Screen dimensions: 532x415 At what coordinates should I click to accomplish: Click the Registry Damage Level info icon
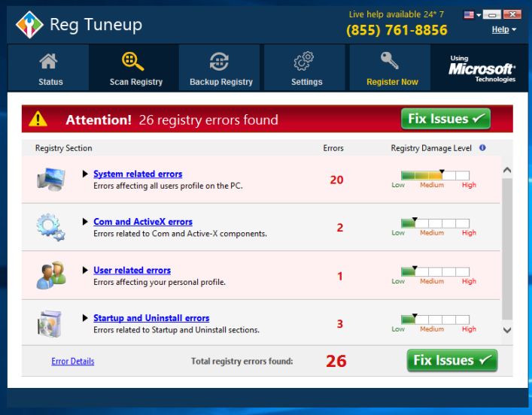point(482,147)
